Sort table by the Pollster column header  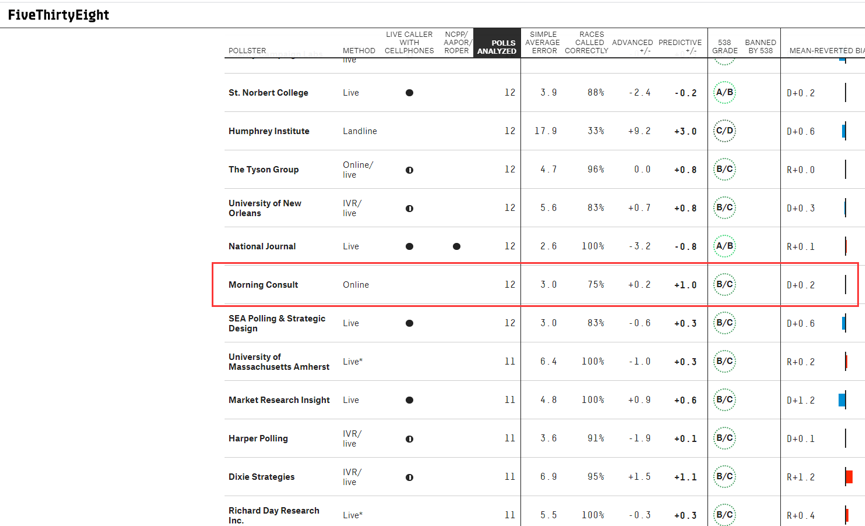247,51
